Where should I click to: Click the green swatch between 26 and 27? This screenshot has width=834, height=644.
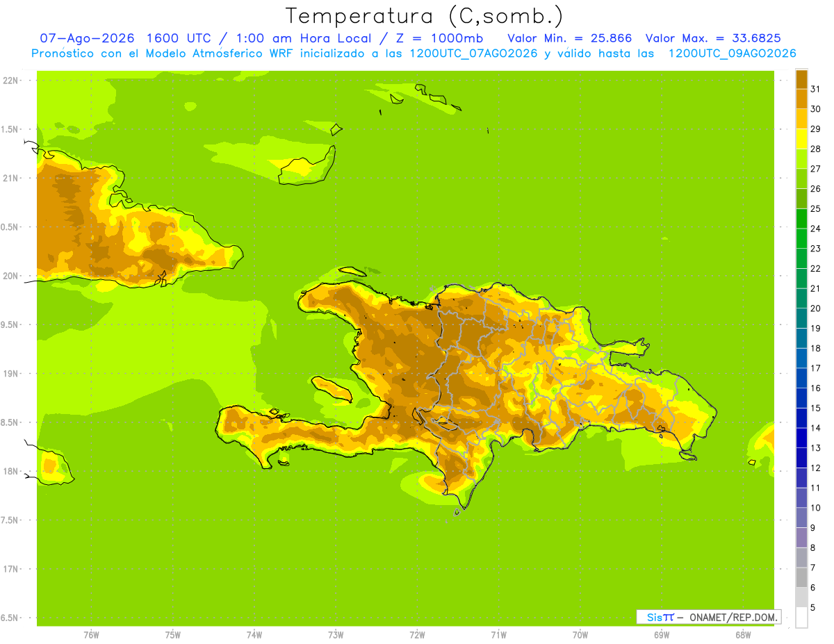point(801,179)
